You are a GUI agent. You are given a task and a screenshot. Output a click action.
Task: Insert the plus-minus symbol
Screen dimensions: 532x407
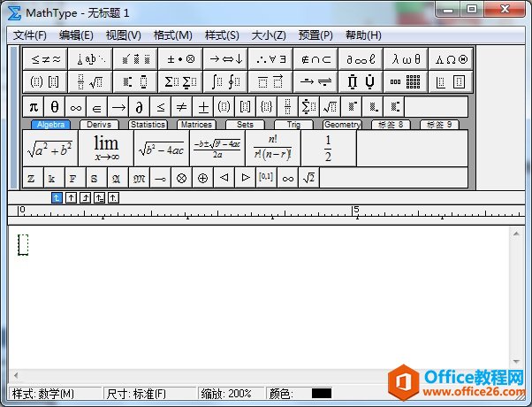click(203, 107)
